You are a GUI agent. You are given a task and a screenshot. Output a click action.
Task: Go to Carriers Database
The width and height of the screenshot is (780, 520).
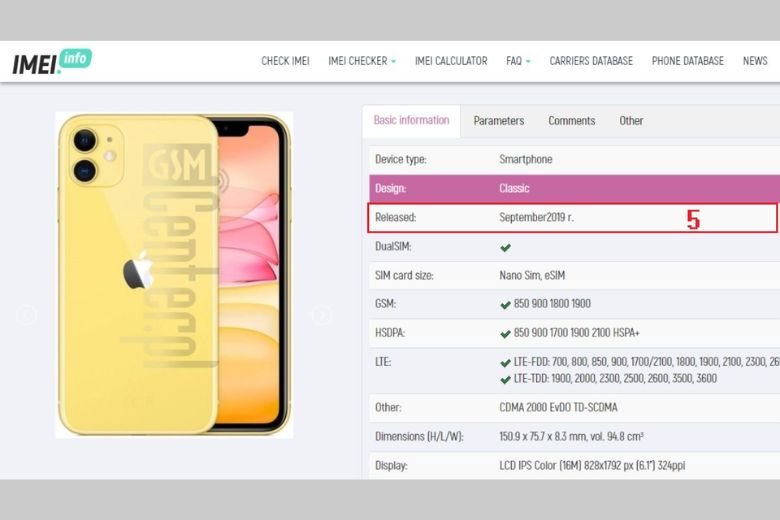pyautogui.click(x=591, y=61)
